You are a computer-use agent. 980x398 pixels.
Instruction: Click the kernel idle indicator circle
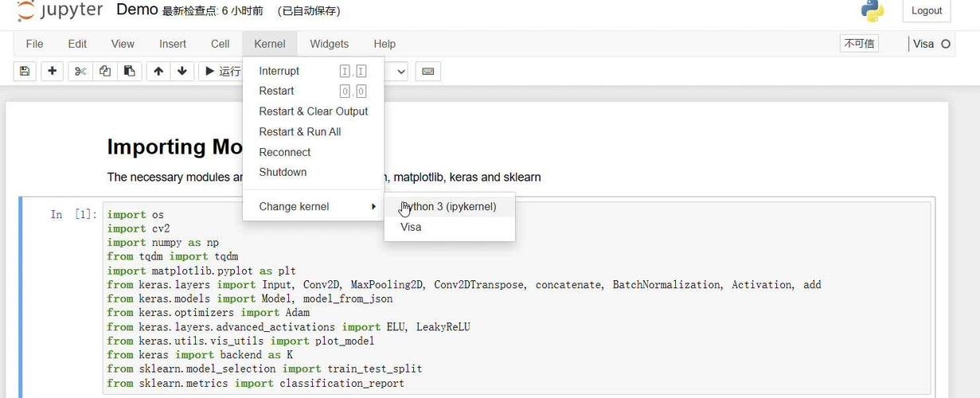(x=946, y=44)
